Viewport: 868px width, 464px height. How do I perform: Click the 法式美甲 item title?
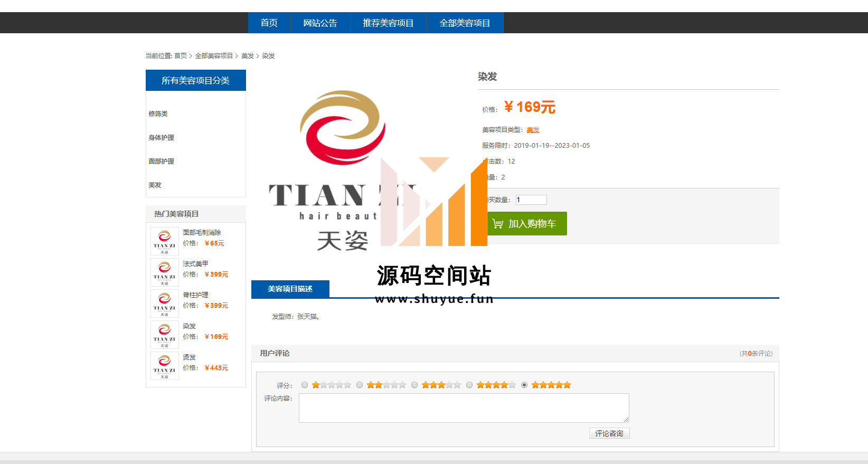195,264
